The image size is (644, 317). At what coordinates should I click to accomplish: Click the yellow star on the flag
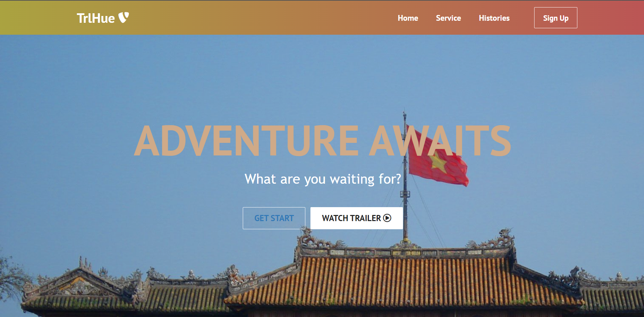tap(439, 163)
